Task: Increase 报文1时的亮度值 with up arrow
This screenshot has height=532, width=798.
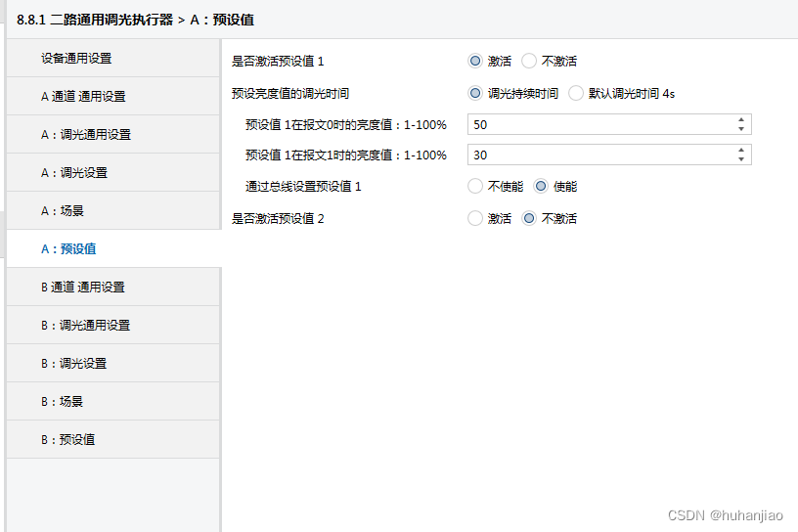Action: pos(741,151)
